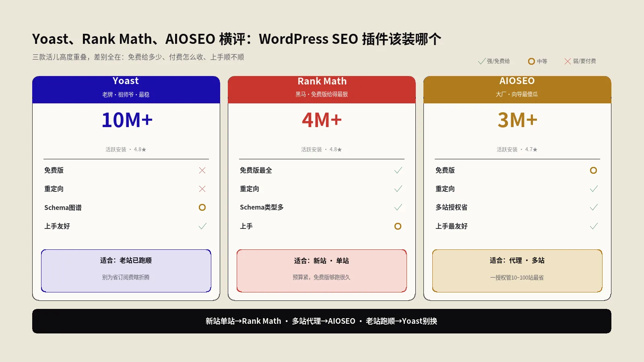Click the legend circle icon for 中等

click(531, 61)
